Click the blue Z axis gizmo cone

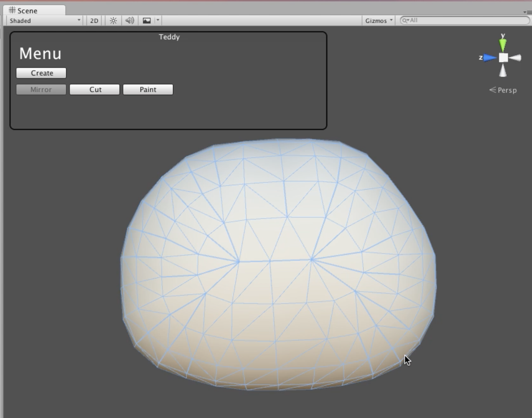coord(490,58)
